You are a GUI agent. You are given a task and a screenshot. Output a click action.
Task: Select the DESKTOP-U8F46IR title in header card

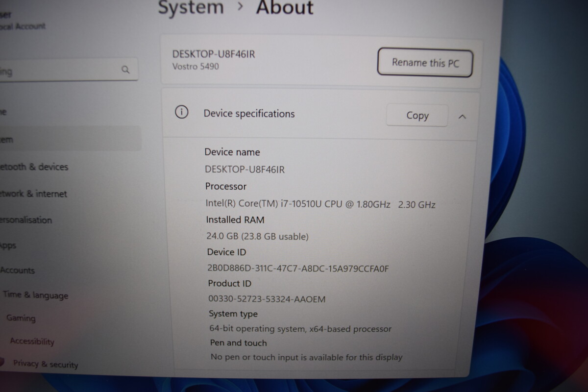pos(214,54)
